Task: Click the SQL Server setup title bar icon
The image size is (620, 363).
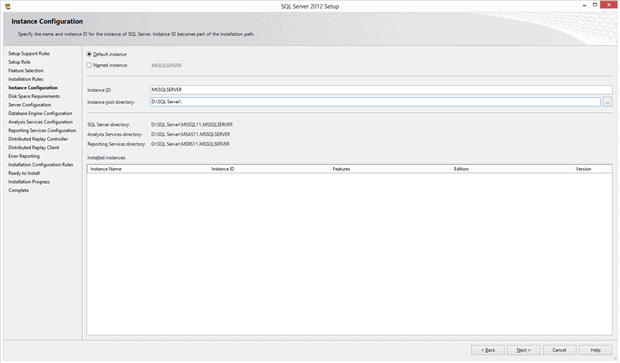Action: (8, 6)
